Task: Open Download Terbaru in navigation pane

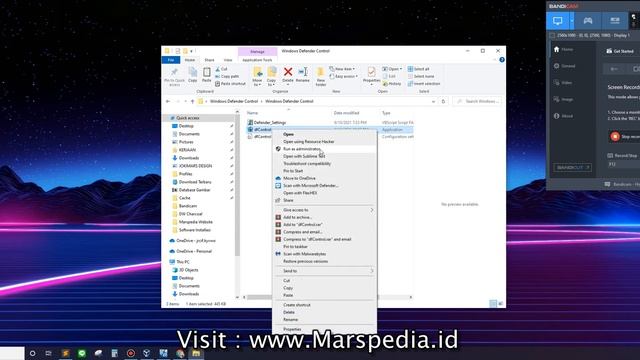Action: click(195, 182)
